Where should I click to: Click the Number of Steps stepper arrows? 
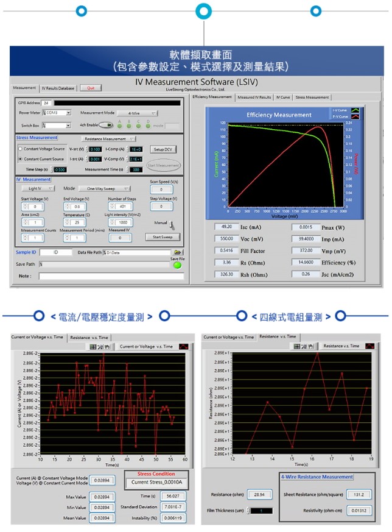(x=112, y=206)
